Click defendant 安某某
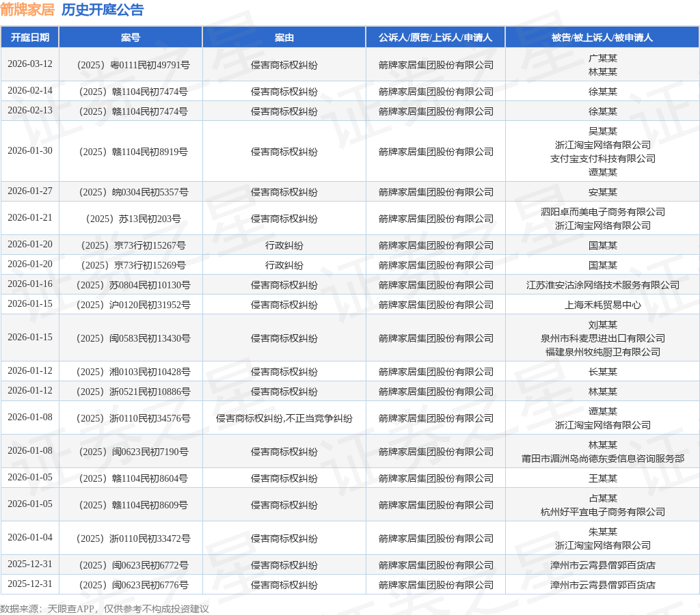Screen dimensions: 700x615 (603, 192)
